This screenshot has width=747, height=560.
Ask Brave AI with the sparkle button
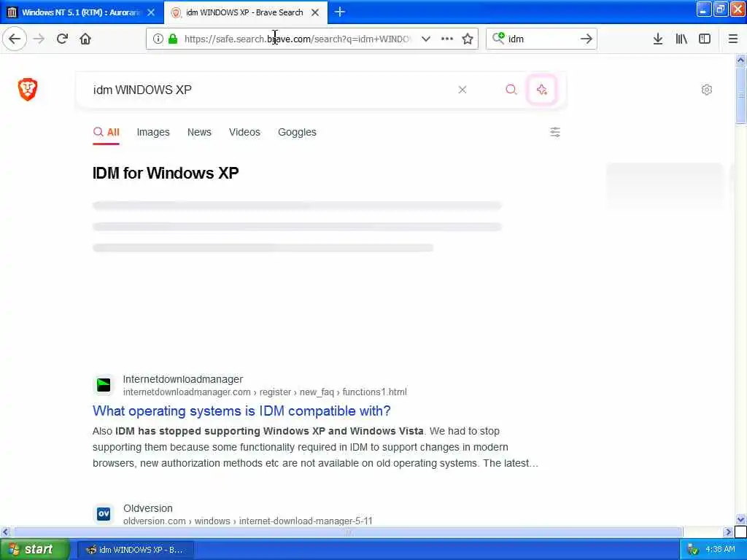pyautogui.click(x=542, y=90)
